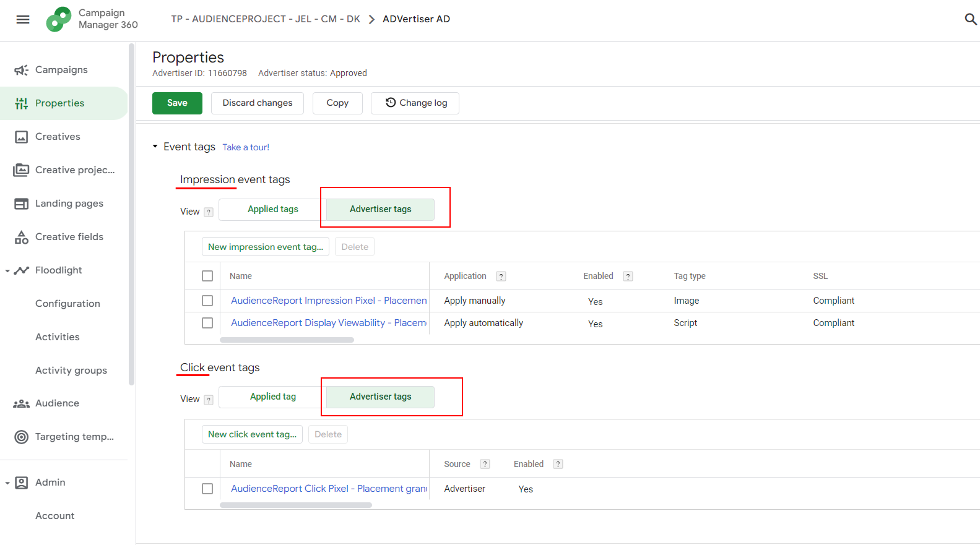This screenshot has height=545, width=980.
Task: Click the Audience people icon
Action: click(21, 403)
